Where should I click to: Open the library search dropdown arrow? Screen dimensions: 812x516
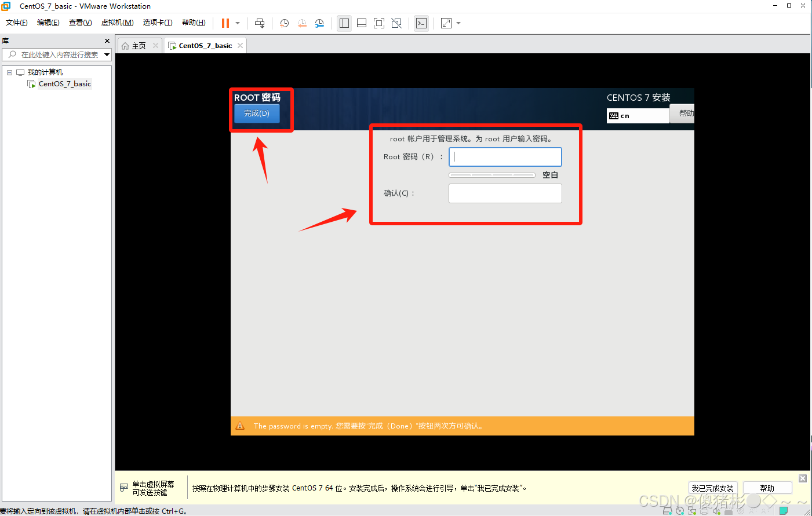click(x=107, y=54)
